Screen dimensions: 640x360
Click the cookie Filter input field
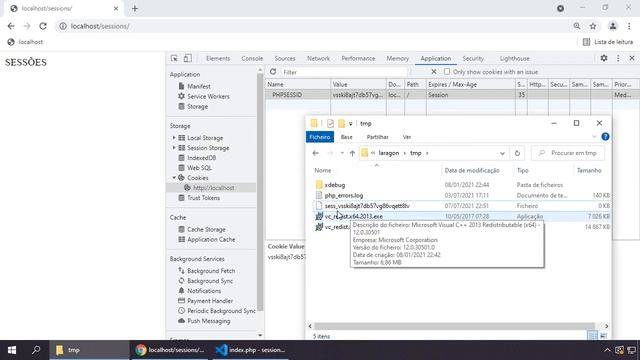344,72
